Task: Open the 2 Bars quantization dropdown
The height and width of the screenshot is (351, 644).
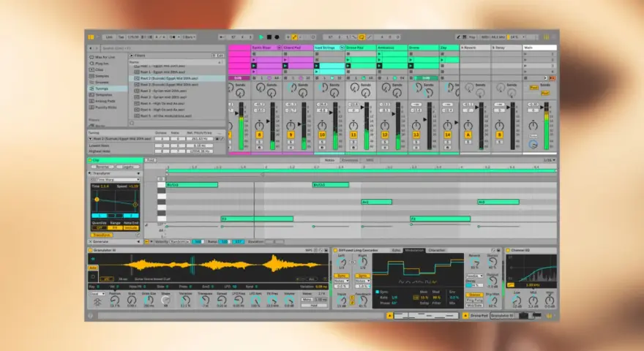Action: click(189, 37)
